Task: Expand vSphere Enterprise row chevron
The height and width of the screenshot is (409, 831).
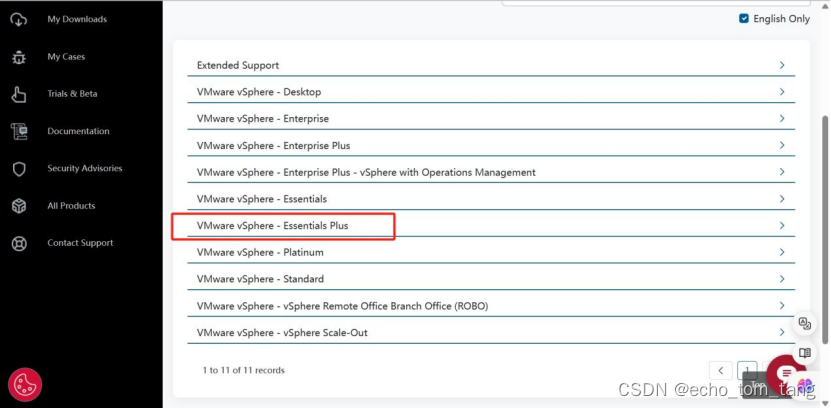Action: point(782,118)
